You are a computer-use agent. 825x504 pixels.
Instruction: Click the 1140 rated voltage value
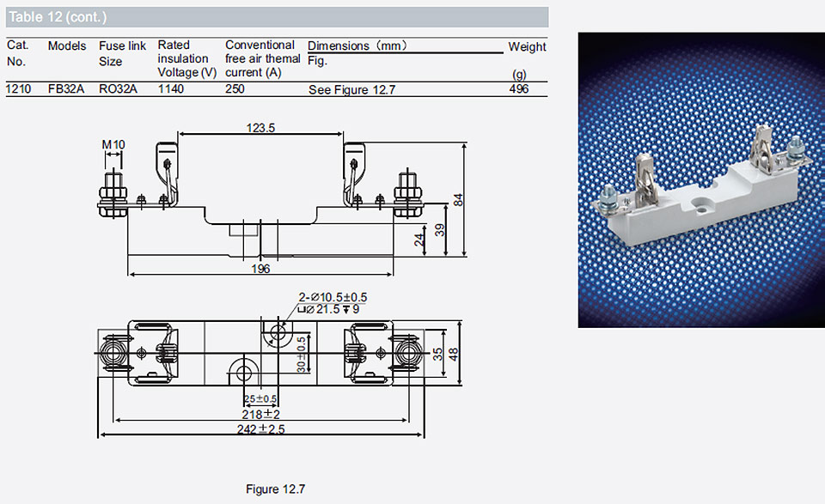[x=171, y=88]
